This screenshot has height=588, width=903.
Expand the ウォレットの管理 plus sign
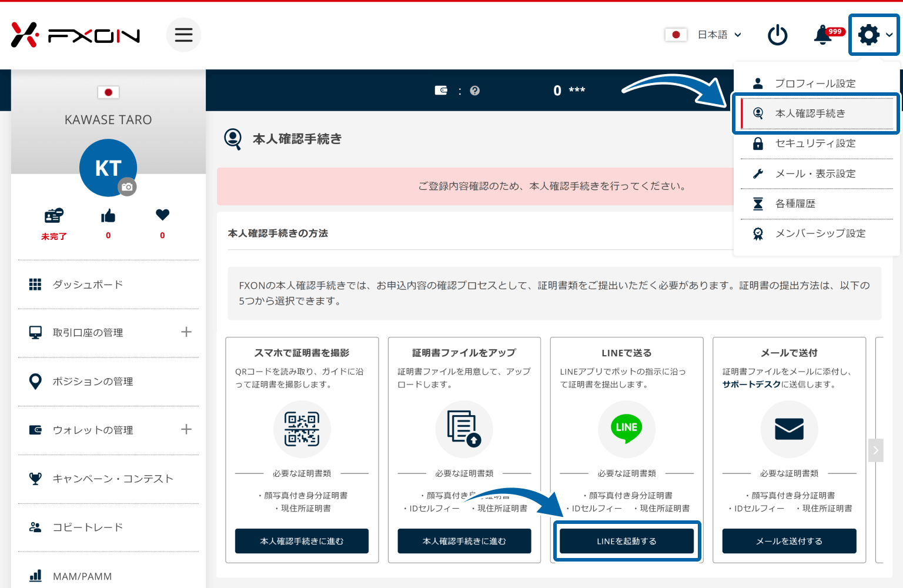click(186, 430)
